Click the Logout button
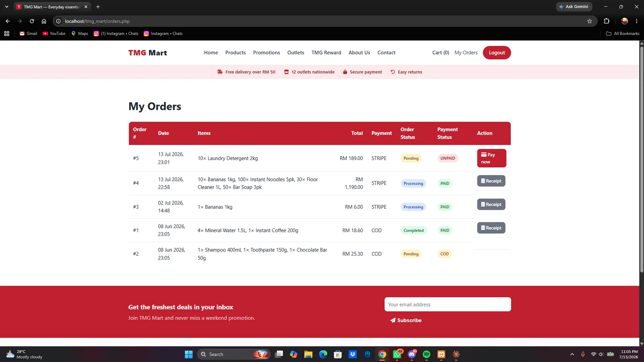Image resolution: width=644 pixels, height=362 pixels. point(497,53)
